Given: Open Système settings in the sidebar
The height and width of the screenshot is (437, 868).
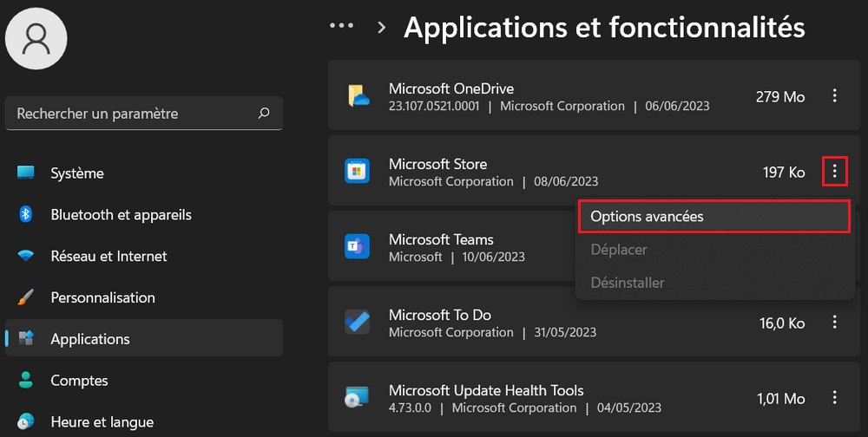Looking at the screenshot, I should click(x=77, y=173).
